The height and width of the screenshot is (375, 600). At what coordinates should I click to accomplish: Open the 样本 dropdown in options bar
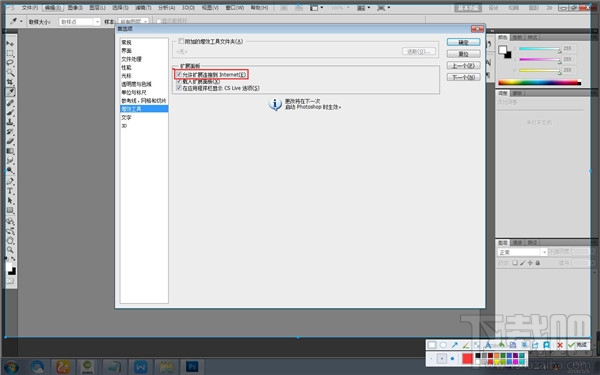(x=133, y=21)
